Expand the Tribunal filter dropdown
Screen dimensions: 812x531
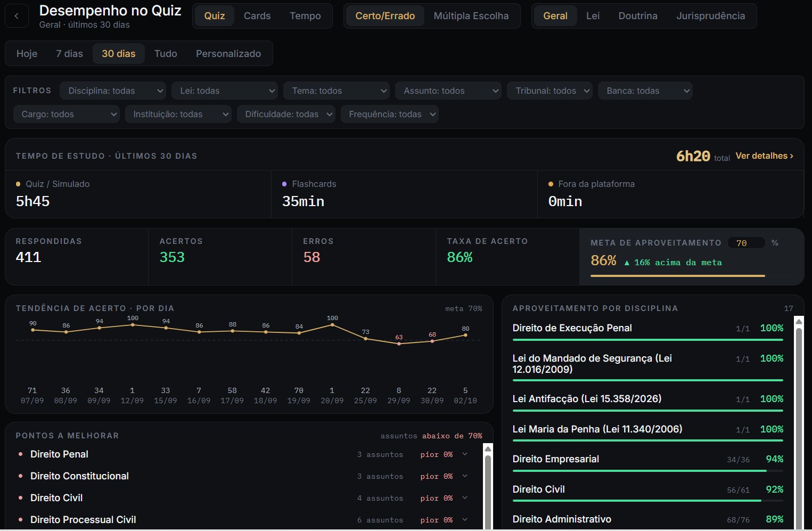(549, 91)
